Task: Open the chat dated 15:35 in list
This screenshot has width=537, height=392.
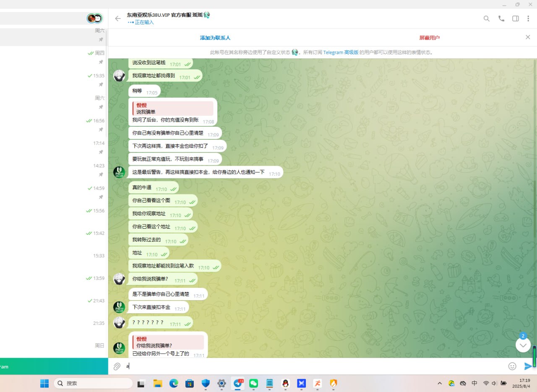Action: point(54,80)
